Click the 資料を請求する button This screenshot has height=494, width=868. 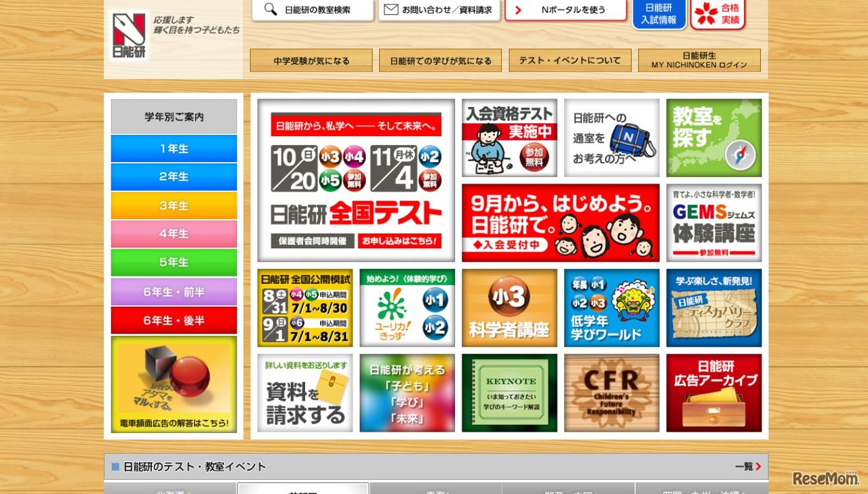tap(304, 393)
